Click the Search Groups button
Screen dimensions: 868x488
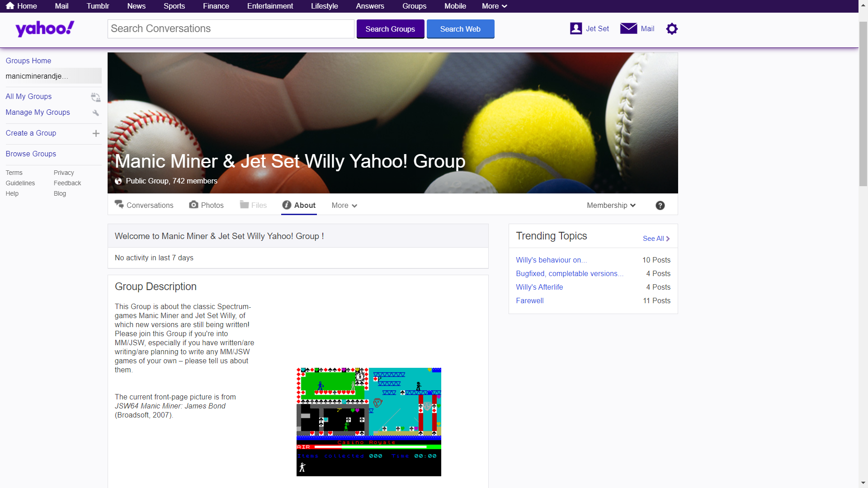pyautogui.click(x=390, y=29)
